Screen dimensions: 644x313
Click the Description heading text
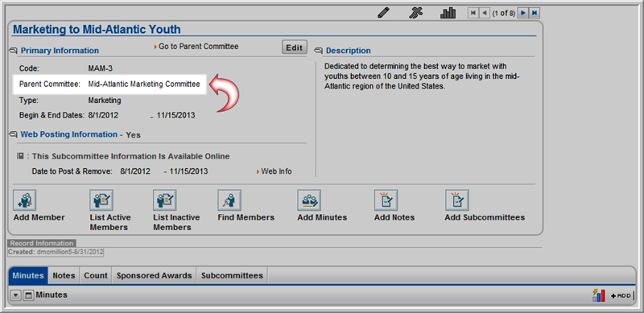click(x=349, y=51)
